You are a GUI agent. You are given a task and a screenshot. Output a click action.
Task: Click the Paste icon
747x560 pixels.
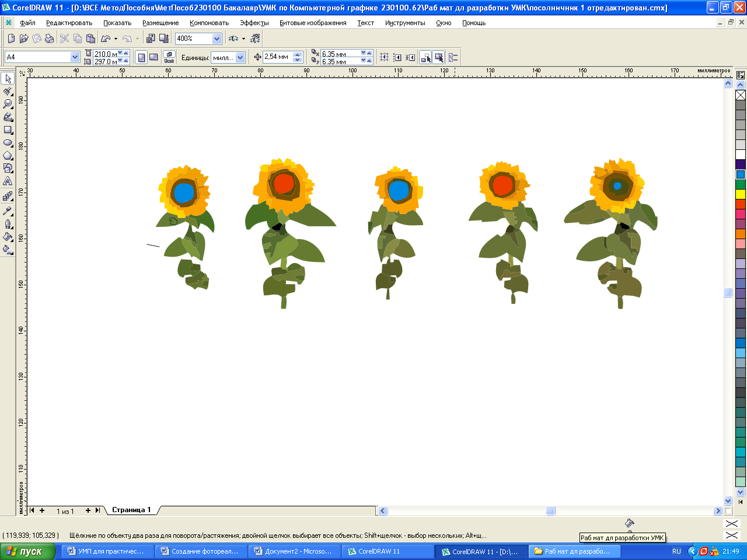tap(90, 38)
